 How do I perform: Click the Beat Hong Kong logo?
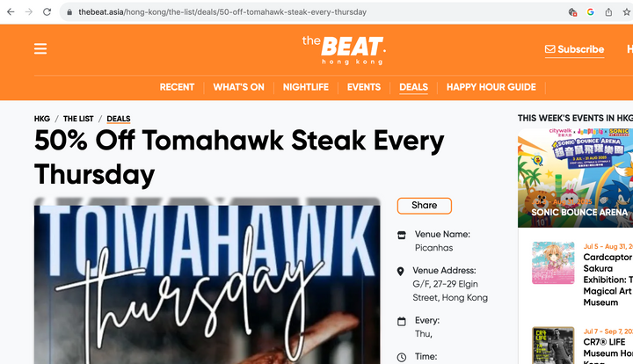pos(344,50)
